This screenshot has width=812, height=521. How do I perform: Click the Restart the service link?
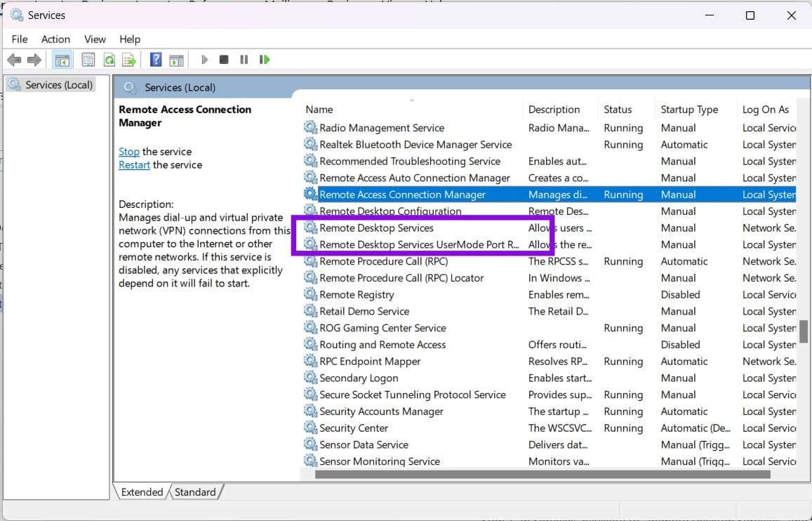(x=134, y=165)
